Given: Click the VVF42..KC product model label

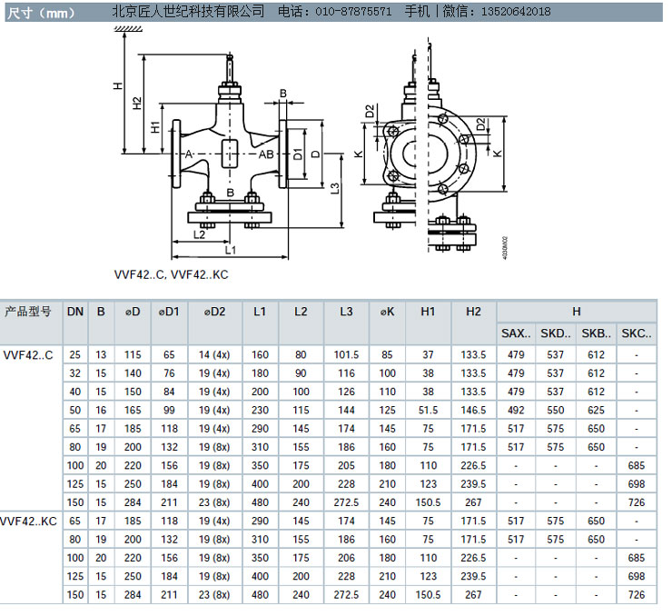Looking at the screenshot, I should click(29, 522).
